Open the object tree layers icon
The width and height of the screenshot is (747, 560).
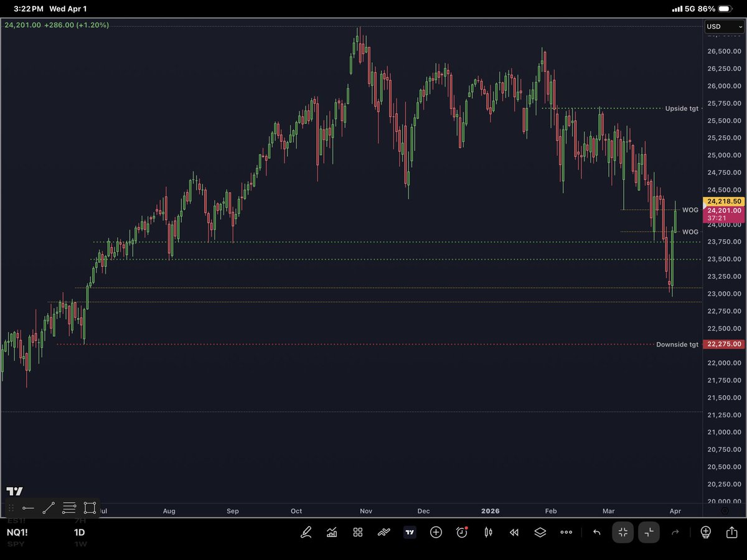pos(540,532)
